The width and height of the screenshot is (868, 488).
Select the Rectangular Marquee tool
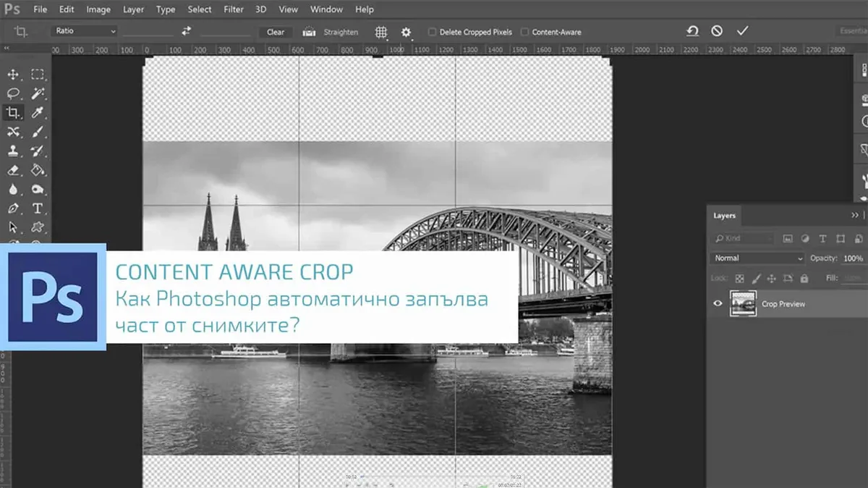pyautogui.click(x=38, y=74)
